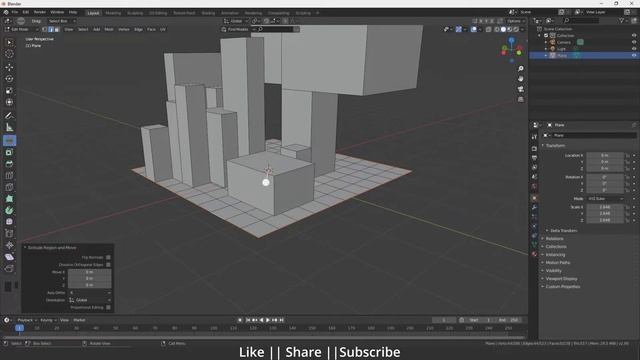This screenshot has width=640, height=360.
Task: Hide the Camera object in outliner
Action: 634,42
